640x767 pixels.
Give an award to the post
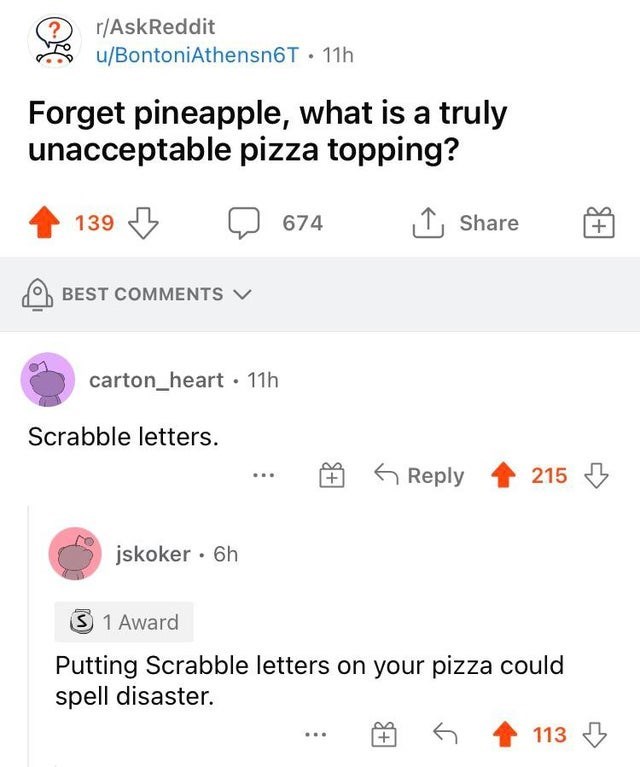pos(598,222)
